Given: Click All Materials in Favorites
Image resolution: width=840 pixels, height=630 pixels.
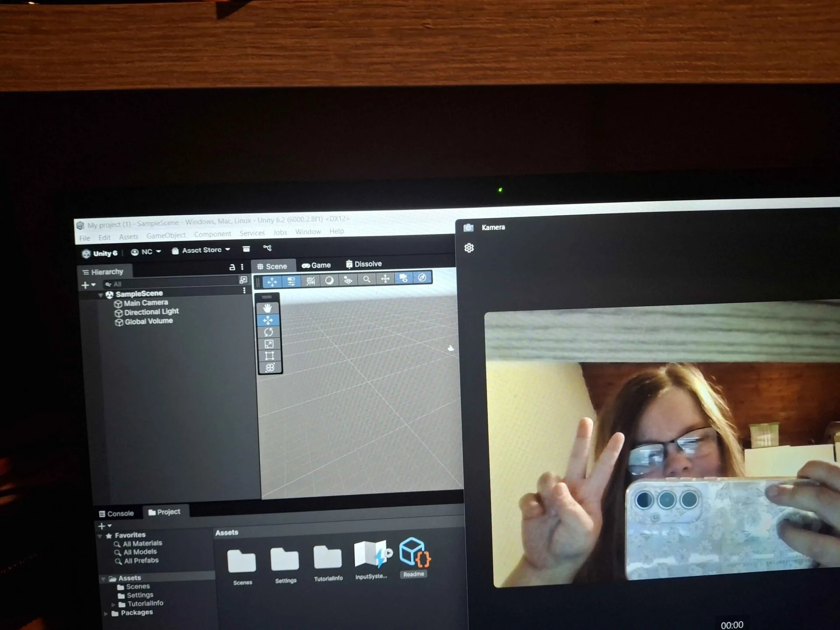Looking at the screenshot, I should click(x=142, y=543).
